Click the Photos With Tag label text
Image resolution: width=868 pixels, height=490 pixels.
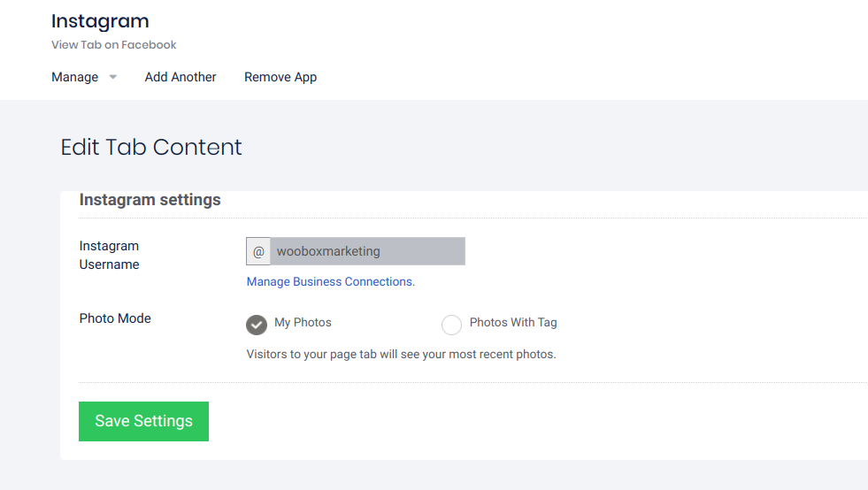pyautogui.click(x=513, y=323)
